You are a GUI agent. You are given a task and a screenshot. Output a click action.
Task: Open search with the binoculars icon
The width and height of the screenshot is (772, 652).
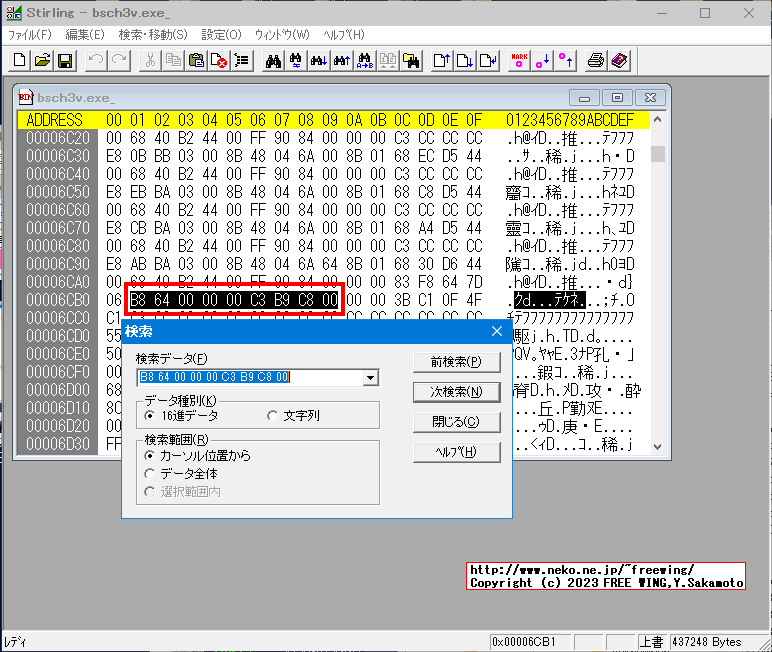pos(273,61)
